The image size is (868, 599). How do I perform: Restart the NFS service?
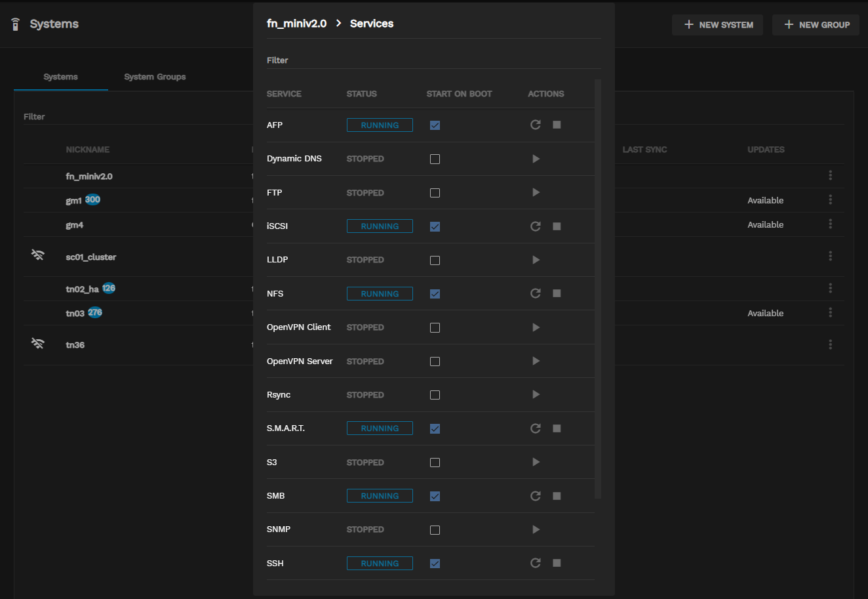coord(536,293)
